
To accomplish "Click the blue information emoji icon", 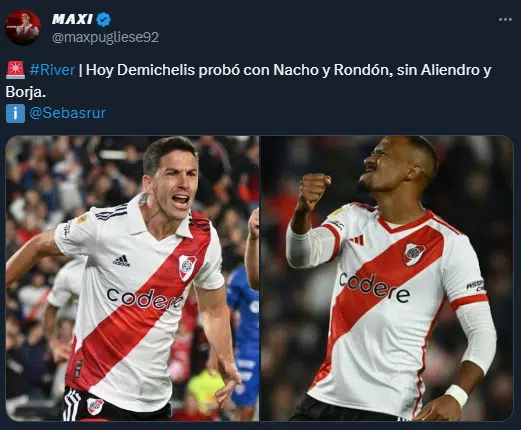I will pos(15,113).
